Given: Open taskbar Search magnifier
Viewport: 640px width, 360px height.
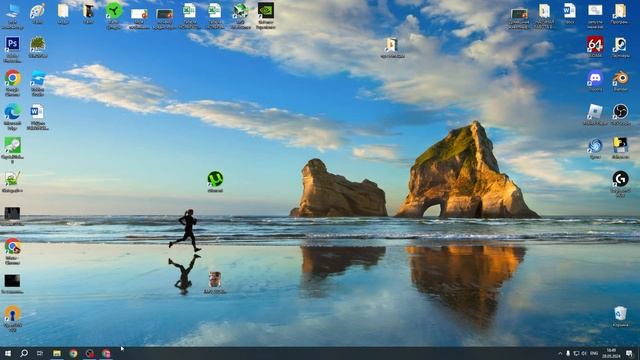Looking at the screenshot, I should [x=24, y=353].
